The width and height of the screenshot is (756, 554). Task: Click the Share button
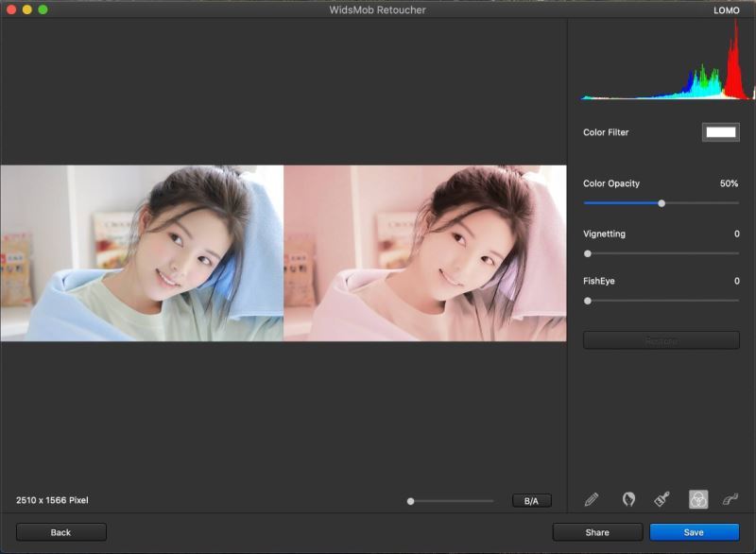click(598, 531)
